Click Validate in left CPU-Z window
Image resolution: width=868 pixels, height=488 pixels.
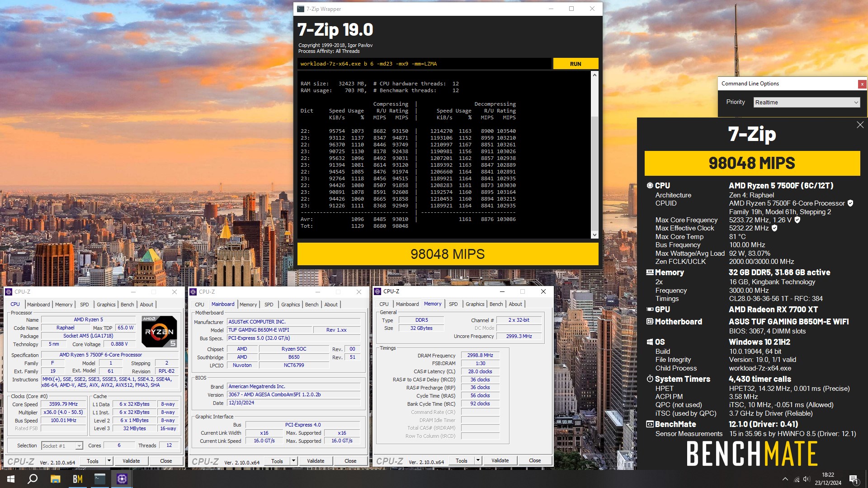[131, 461]
